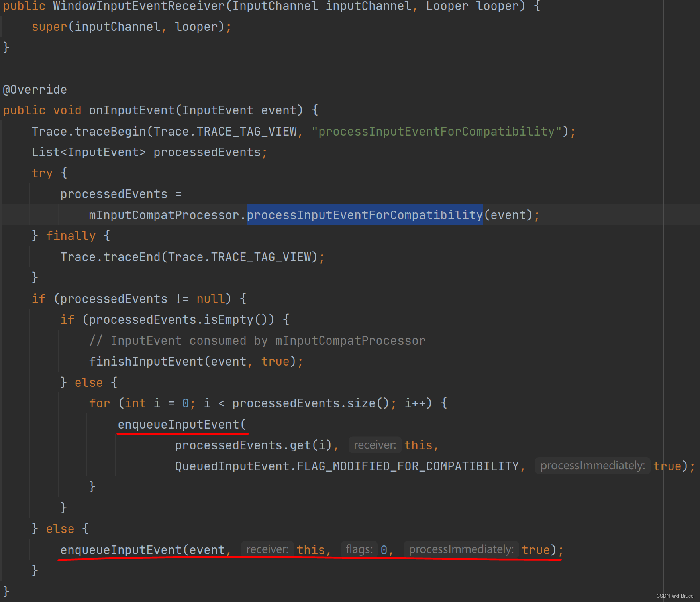Viewport: 700px width, 602px height.
Task: Select the processedEvents variable declaration
Action: pos(208,151)
